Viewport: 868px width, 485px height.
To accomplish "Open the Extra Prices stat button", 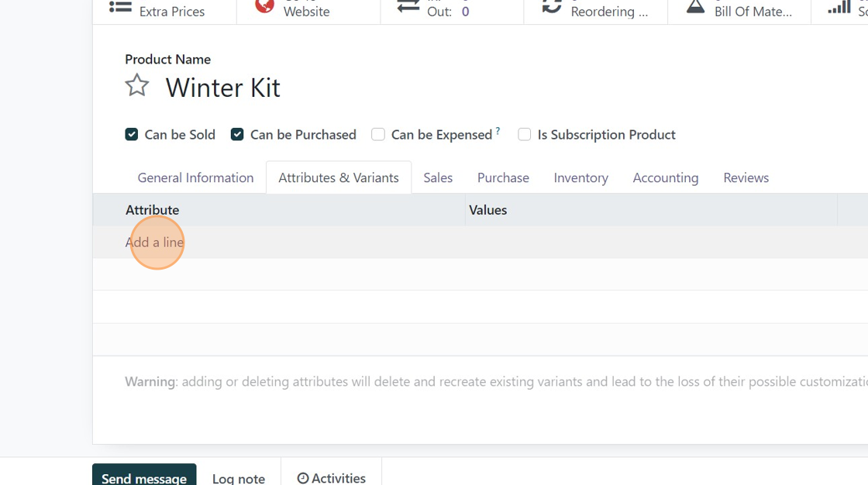I will click(x=164, y=11).
